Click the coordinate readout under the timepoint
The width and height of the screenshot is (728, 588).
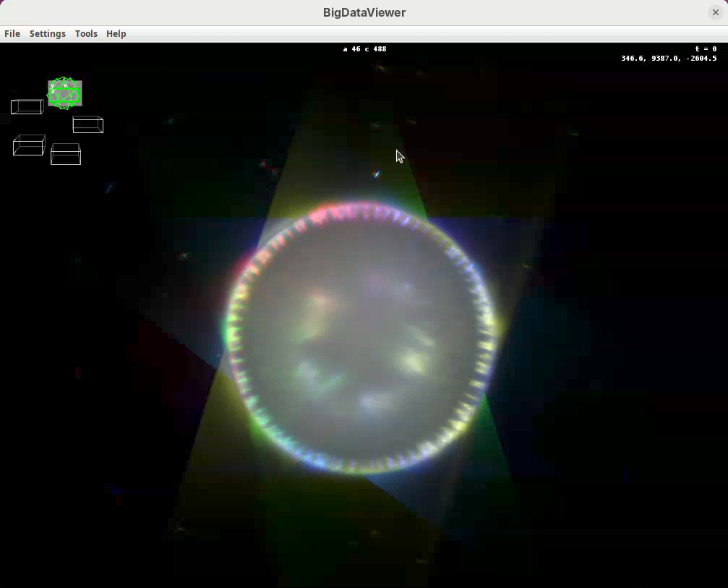669,59
